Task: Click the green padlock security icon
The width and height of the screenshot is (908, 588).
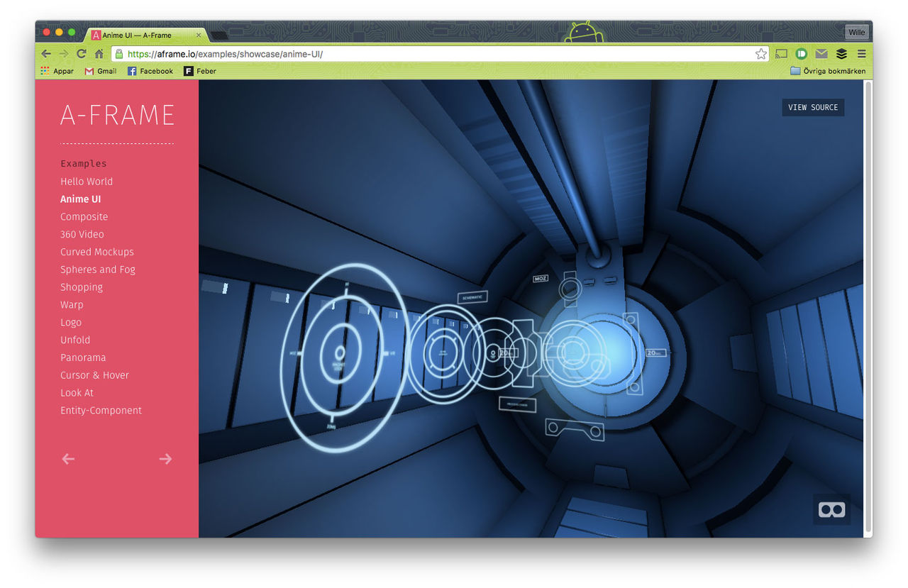Action: pyautogui.click(x=119, y=54)
